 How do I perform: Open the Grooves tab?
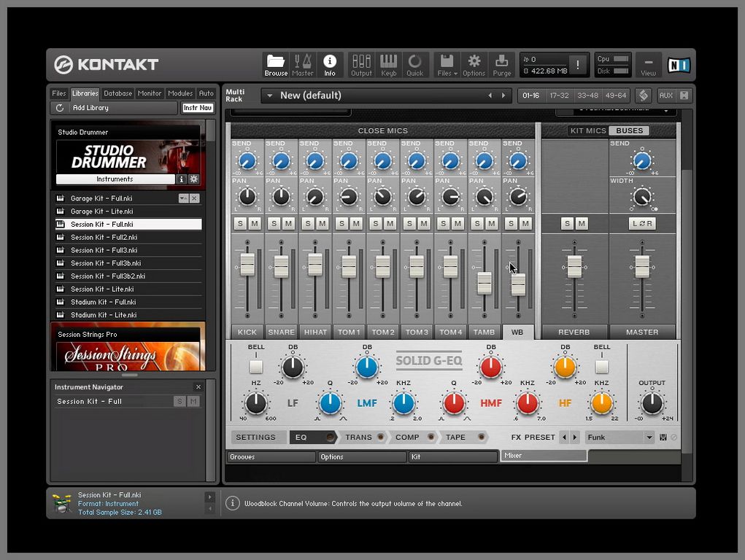point(271,457)
